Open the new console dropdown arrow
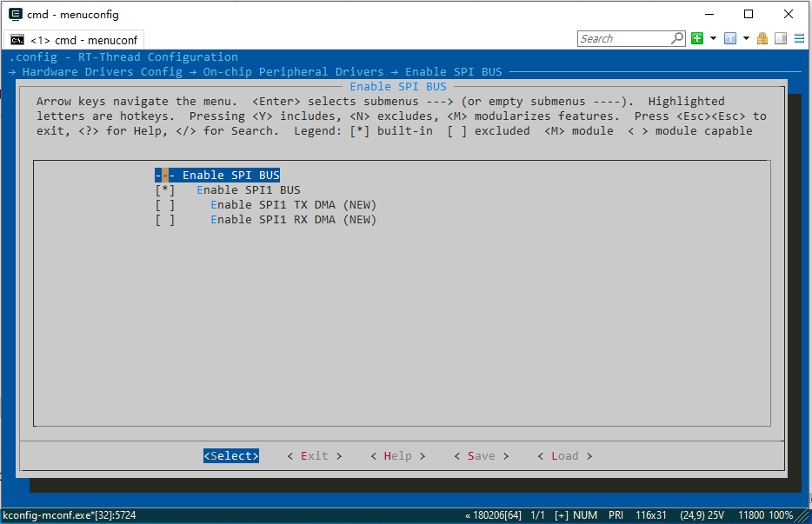 coord(713,38)
